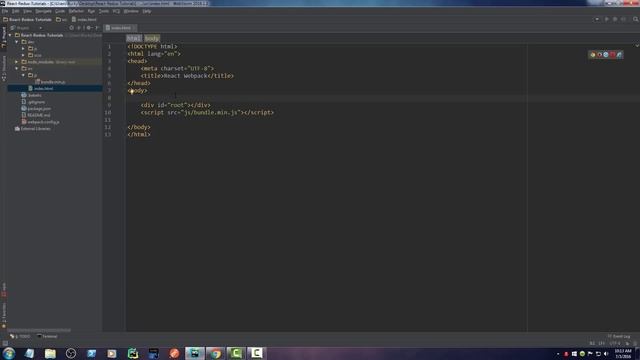Open OBS from the taskbar
640x360 pixels.
pyautogui.click(x=71, y=353)
